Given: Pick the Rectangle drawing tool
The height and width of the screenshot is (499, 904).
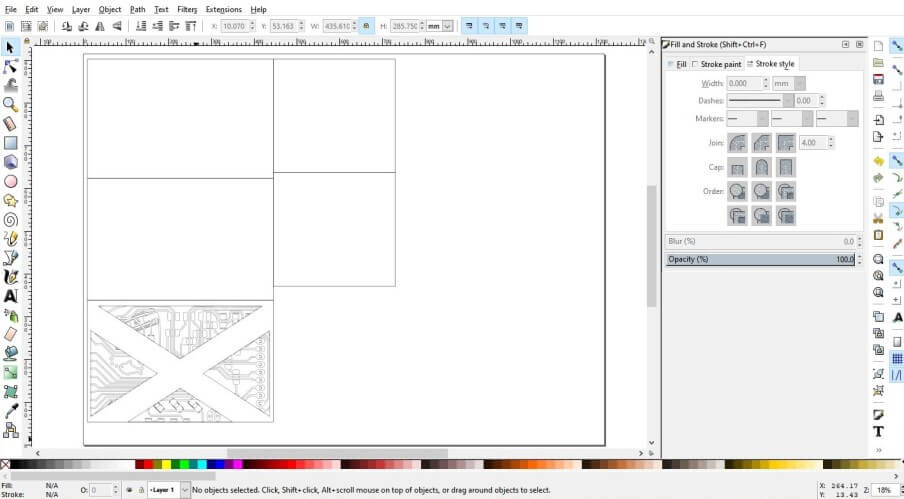Looking at the screenshot, I should 11,143.
